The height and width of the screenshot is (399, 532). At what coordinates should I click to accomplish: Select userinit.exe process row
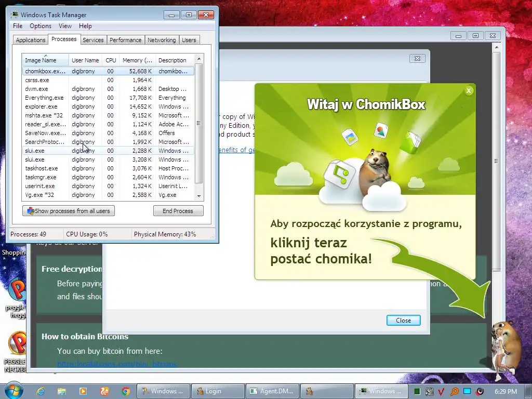pos(108,186)
